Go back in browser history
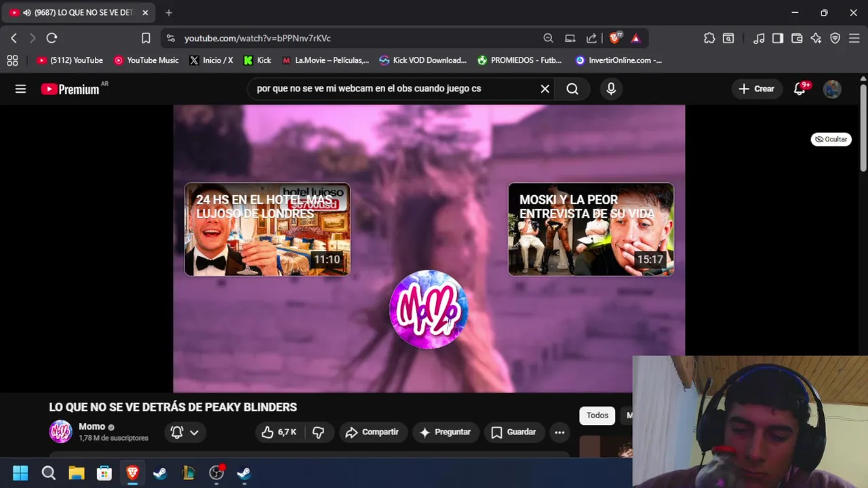The height and width of the screenshot is (488, 868). 14,38
